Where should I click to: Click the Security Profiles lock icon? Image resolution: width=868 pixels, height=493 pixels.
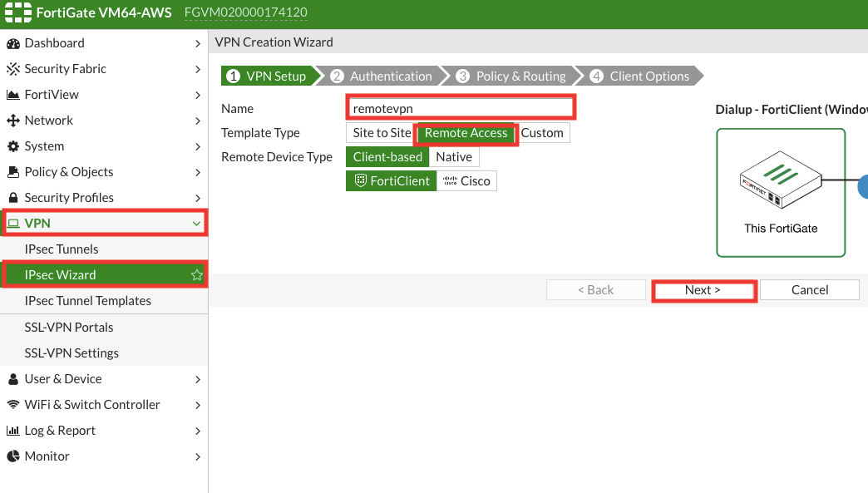coord(12,198)
